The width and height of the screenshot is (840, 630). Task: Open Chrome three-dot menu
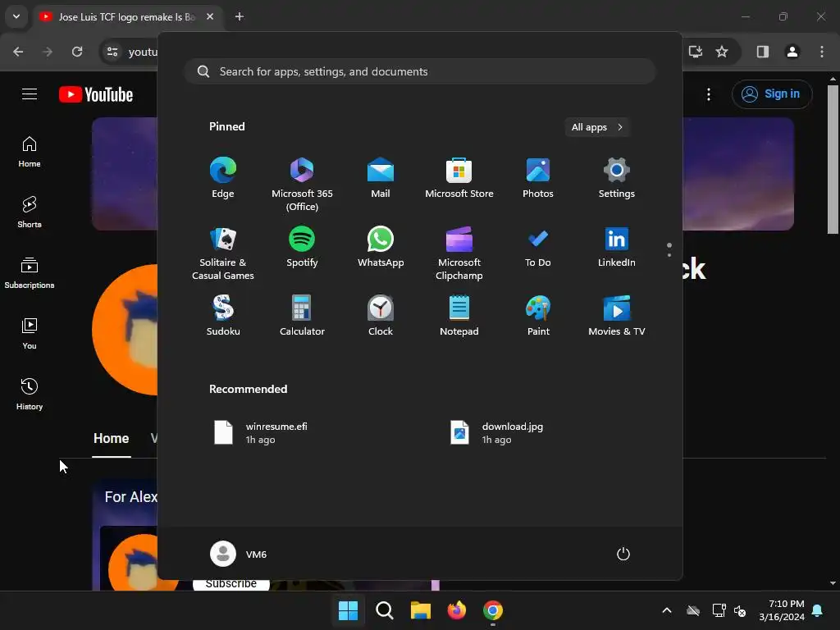(x=822, y=52)
